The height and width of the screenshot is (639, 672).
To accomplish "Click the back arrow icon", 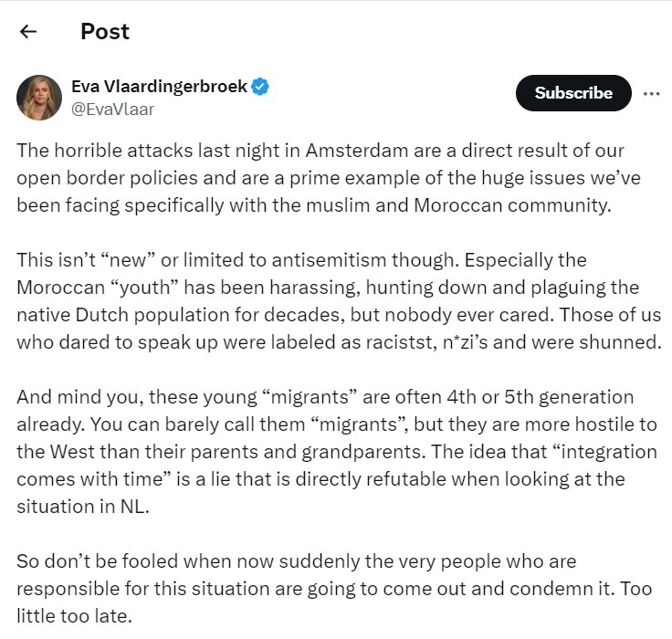I will (28, 32).
